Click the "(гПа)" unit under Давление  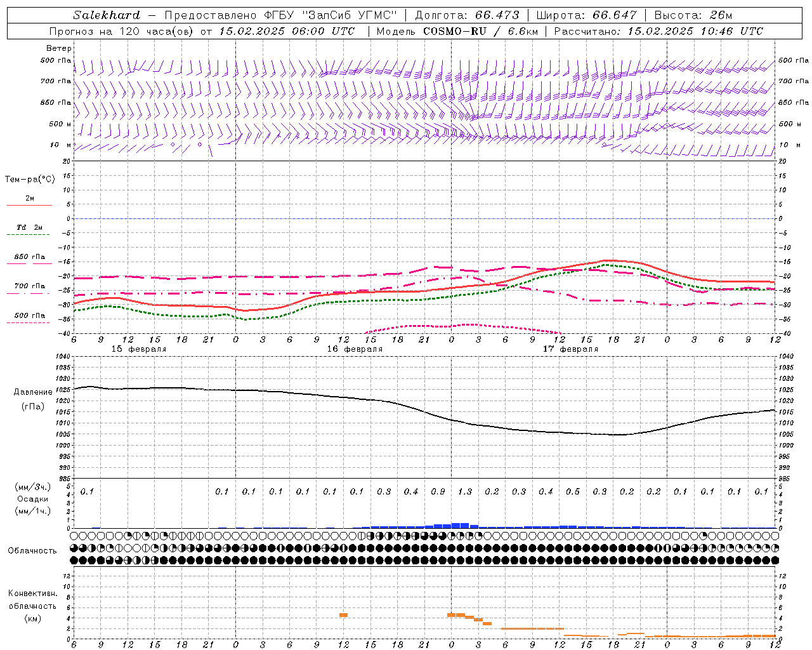[33, 407]
